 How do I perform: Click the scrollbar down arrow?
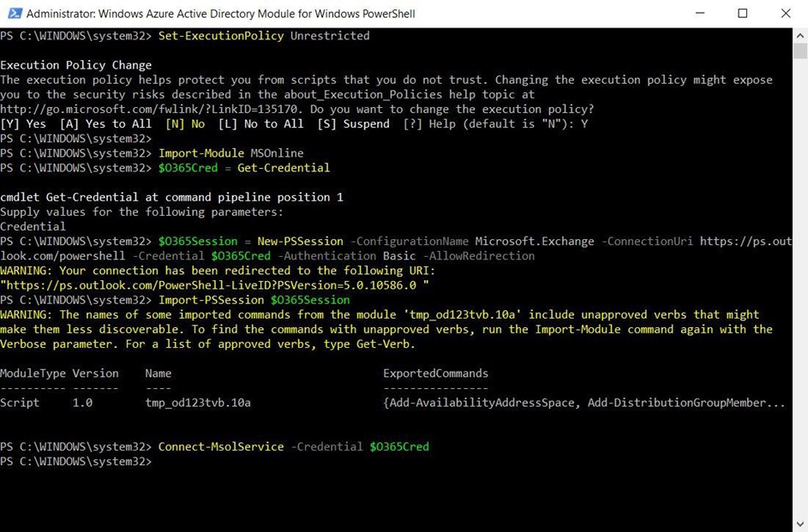[800, 524]
